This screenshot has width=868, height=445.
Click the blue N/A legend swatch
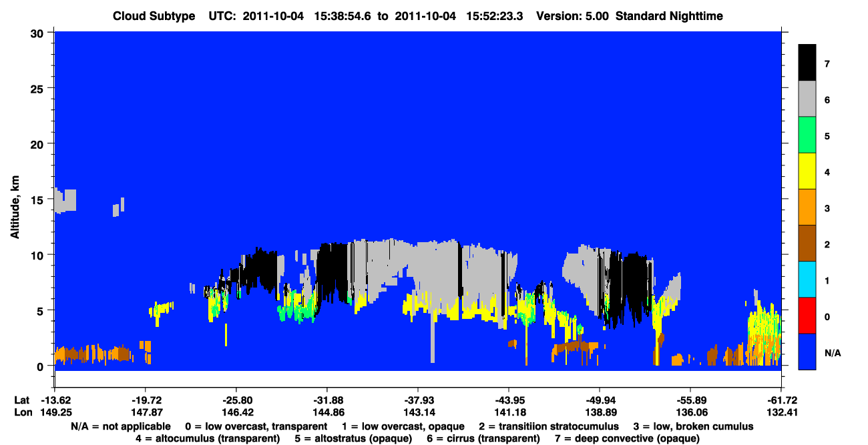click(807, 352)
